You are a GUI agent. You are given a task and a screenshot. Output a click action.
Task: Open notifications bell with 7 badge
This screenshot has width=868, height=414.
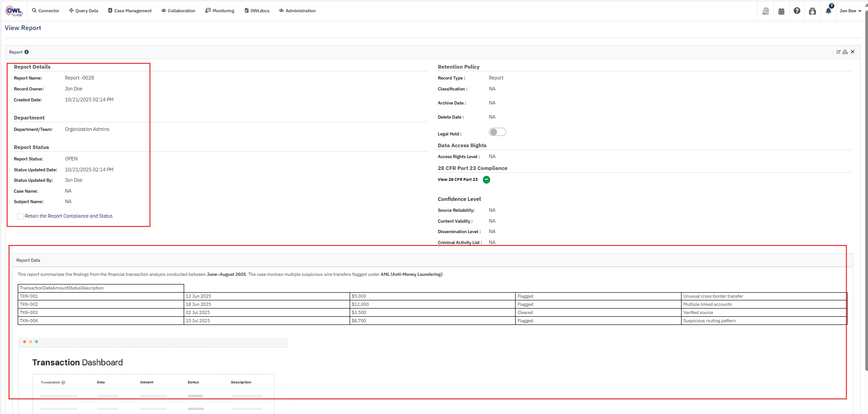pos(828,11)
